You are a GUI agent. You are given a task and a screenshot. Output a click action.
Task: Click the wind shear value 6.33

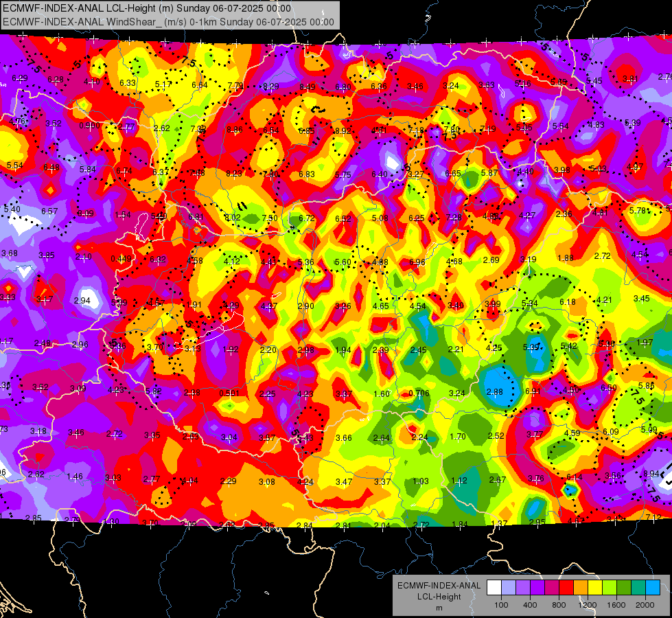tap(128, 83)
